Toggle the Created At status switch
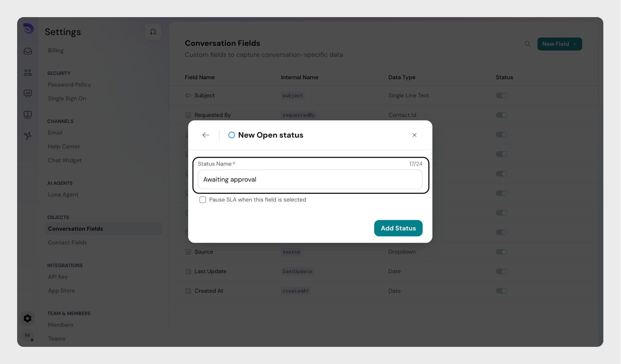Screen dimensions: 621x364 [x=501, y=291]
